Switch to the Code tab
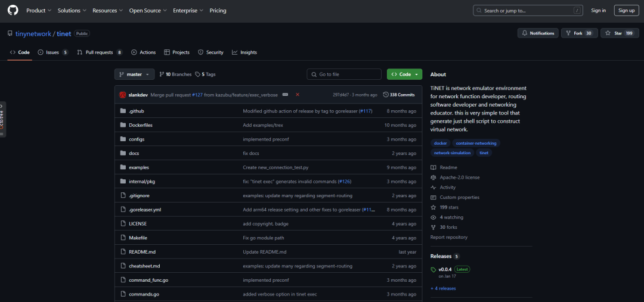Screen dimensions: 644x302 20,52
